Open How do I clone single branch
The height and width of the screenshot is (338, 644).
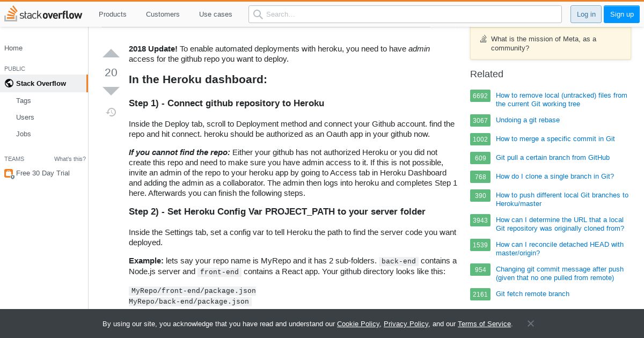click(555, 176)
